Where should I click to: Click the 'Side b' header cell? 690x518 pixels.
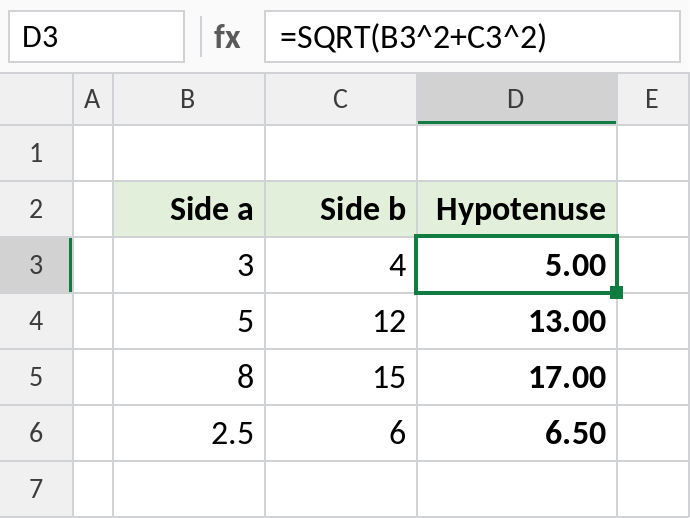[x=341, y=209]
